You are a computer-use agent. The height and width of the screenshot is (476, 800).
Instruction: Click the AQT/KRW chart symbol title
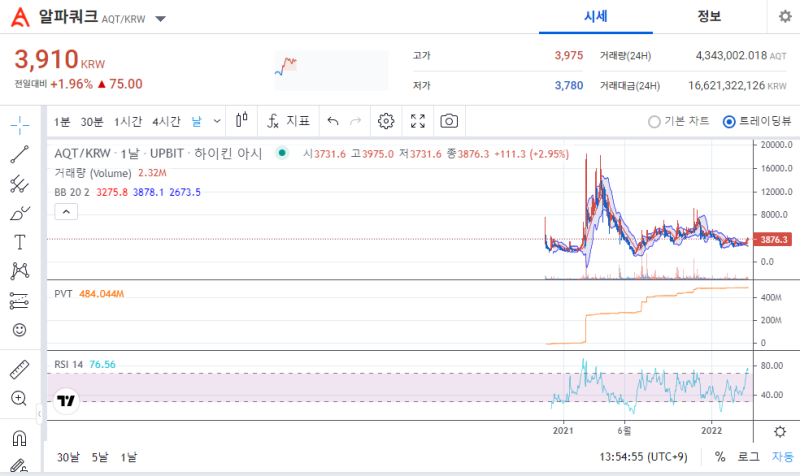pos(83,153)
